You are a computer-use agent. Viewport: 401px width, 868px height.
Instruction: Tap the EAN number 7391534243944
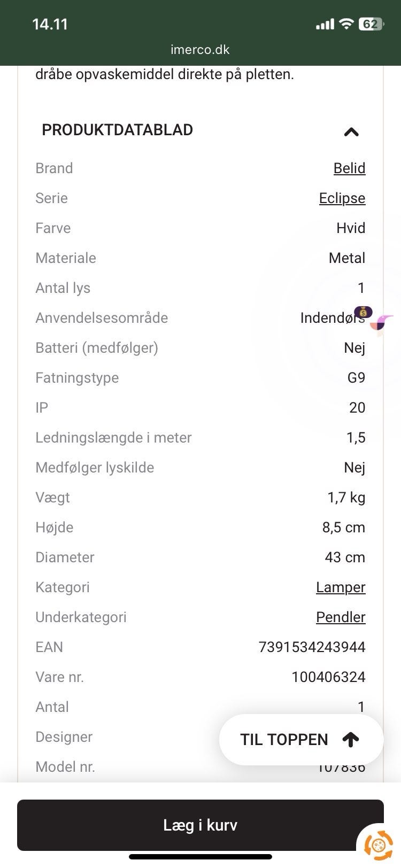(x=312, y=647)
